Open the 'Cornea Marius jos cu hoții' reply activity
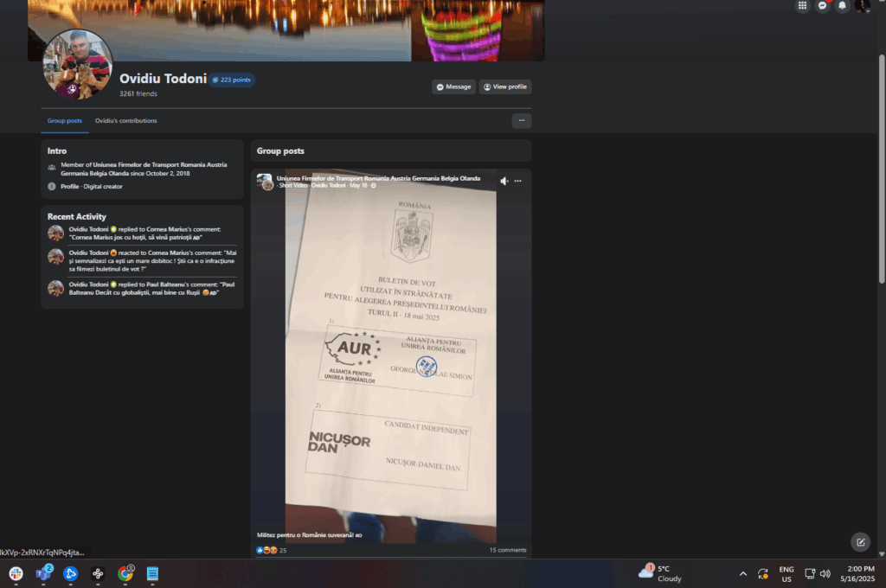 click(144, 233)
